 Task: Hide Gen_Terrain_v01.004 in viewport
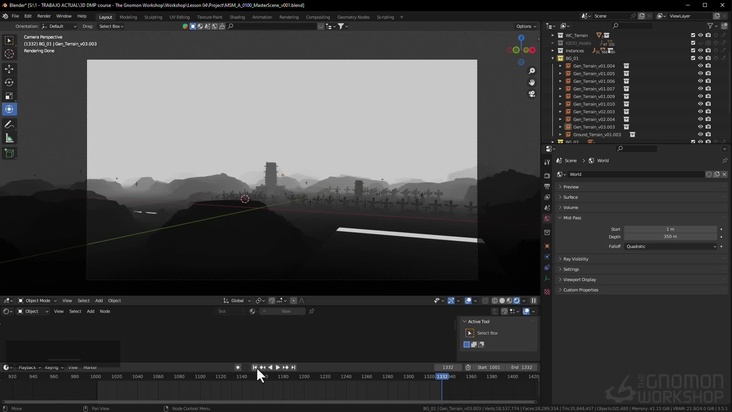point(700,66)
